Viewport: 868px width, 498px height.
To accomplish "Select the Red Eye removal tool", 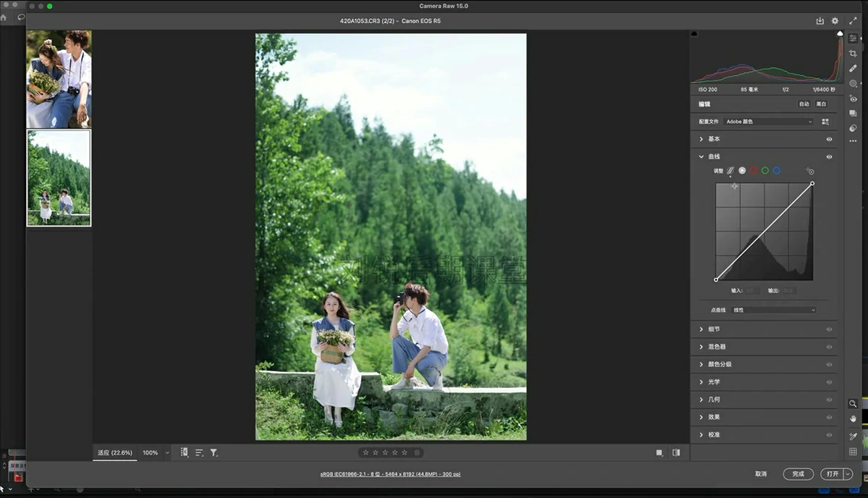I will 854,99.
